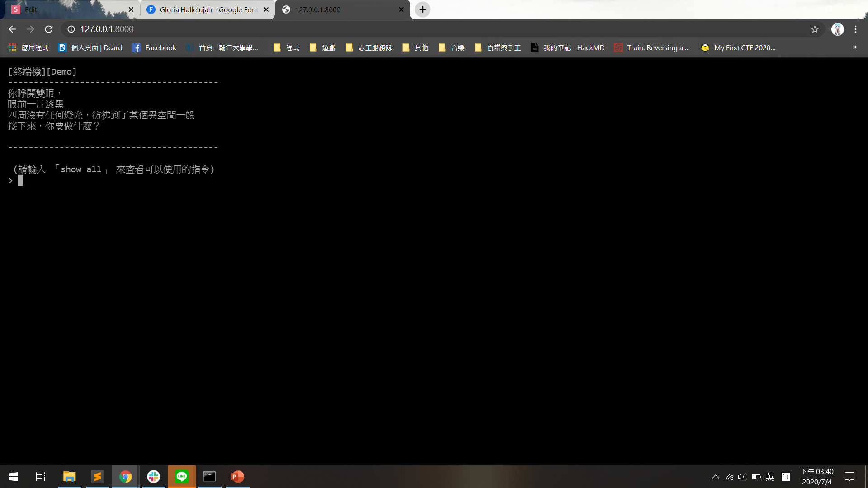
Task: Click the profile avatar icon
Action: [x=837, y=29]
